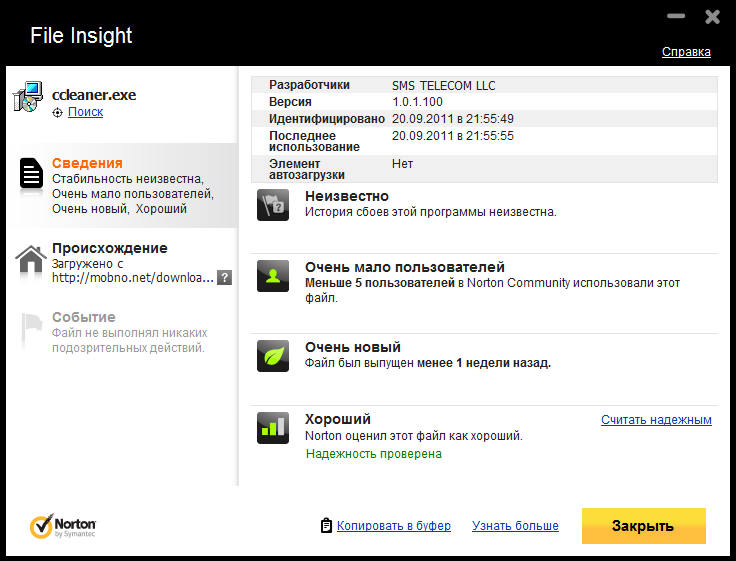Click the Последнее использование row label
Viewport: 736px width, 561px height.
click(x=314, y=141)
